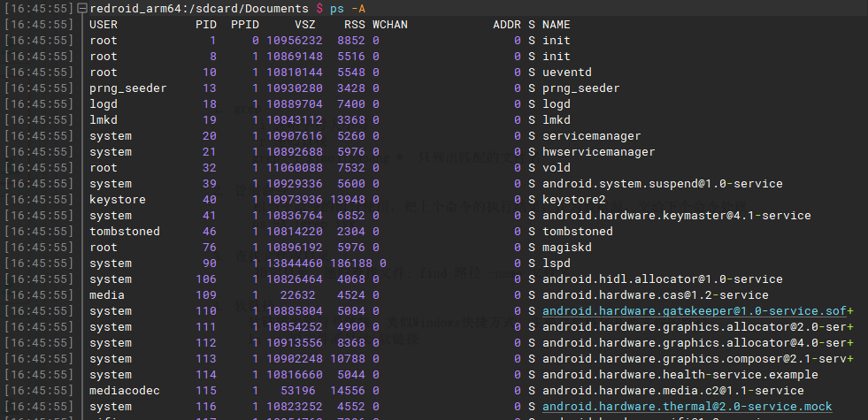This screenshot has height=420, width=868.
Task: Select the WCHAN column header
Action: click(389, 25)
